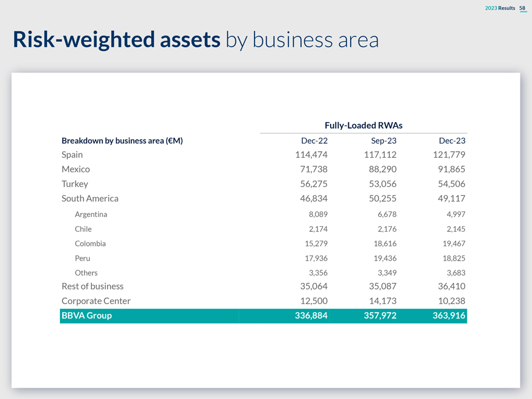The height and width of the screenshot is (399, 532).
Task: Click Peru Dec-23 value 18,825
Action: [453, 258]
